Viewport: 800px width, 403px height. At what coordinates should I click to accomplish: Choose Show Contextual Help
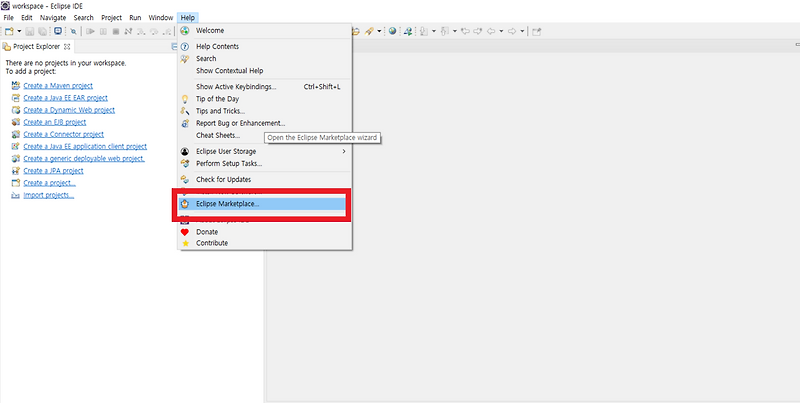point(264,71)
